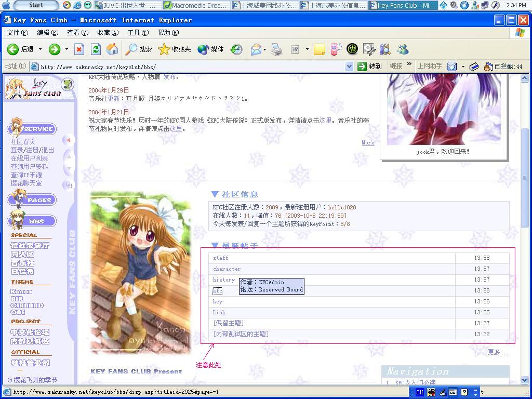This screenshot has height=399, width=532.
Task: Open 社区首页 in the sidebar
Action: click(x=23, y=141)
